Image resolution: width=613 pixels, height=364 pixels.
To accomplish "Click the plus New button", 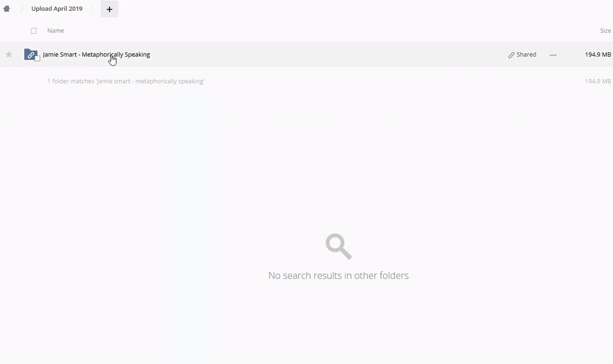I will (x=109, y=9).
